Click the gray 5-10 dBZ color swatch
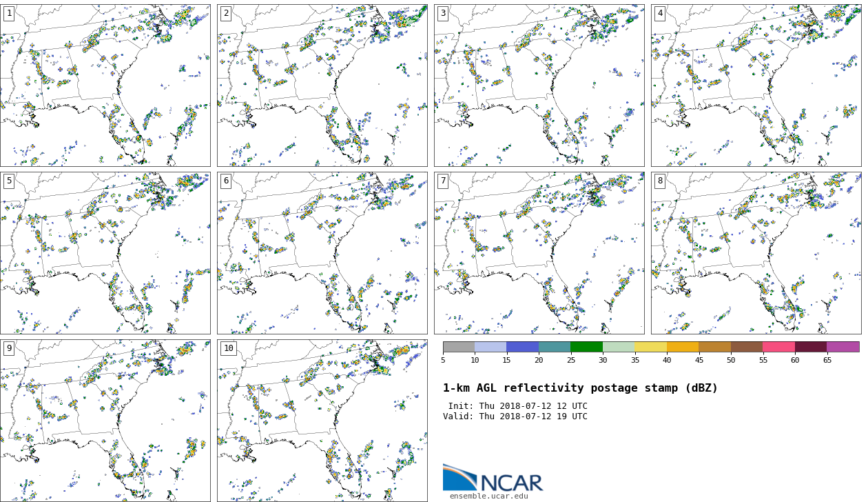868x502 pixels. [459, 347]
